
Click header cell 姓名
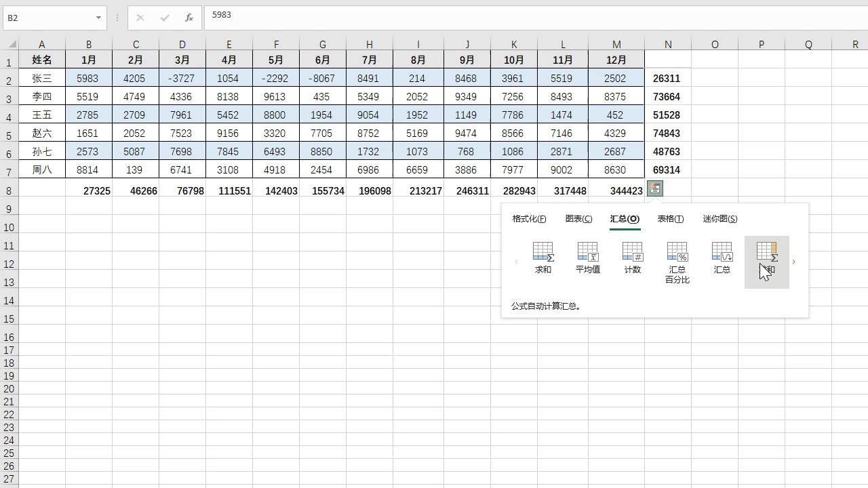click(42, 60)
